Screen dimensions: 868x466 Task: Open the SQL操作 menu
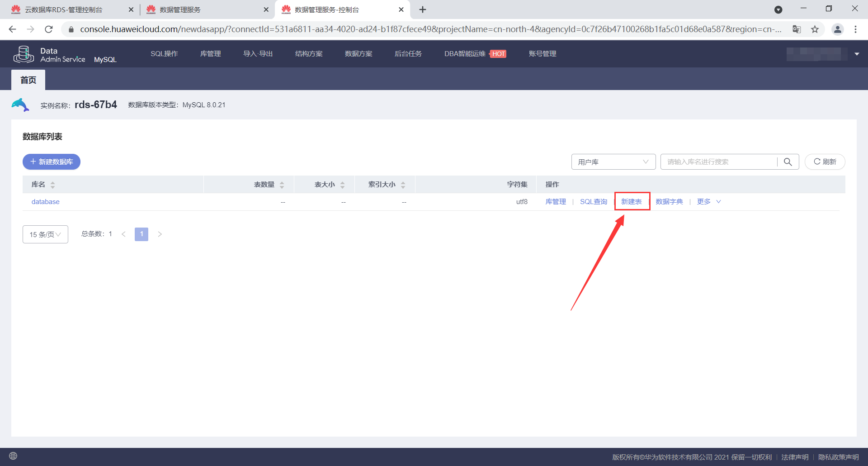point(164,54)
